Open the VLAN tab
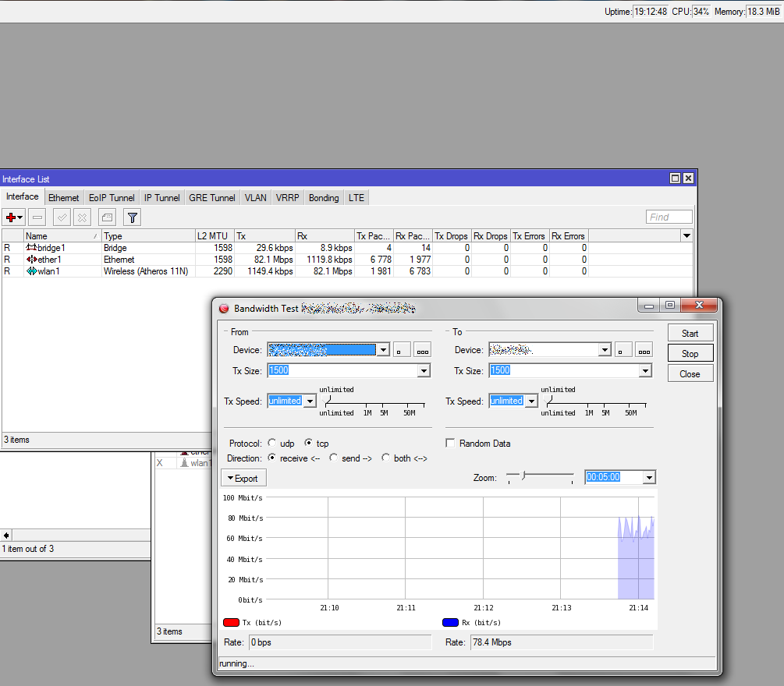784x686 pixels. (255, 198)
